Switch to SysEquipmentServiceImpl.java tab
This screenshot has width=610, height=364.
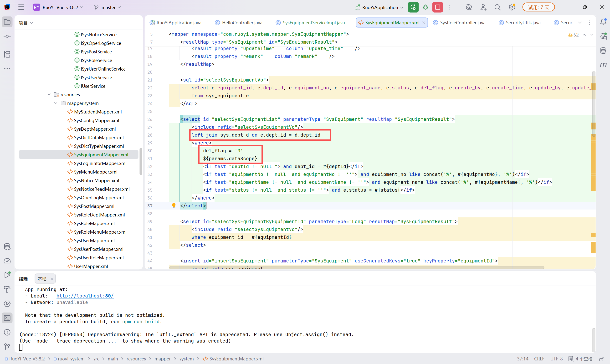310,23
